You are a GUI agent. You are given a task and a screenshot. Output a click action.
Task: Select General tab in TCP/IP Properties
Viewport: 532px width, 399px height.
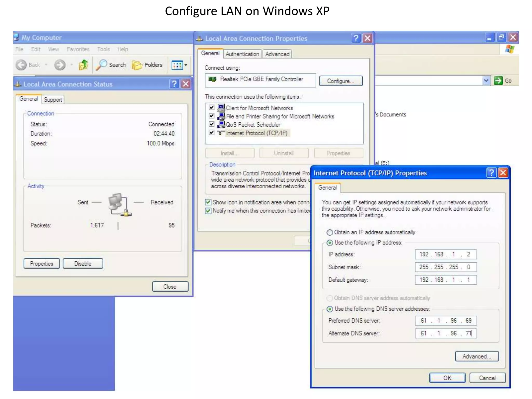[328, 188]
